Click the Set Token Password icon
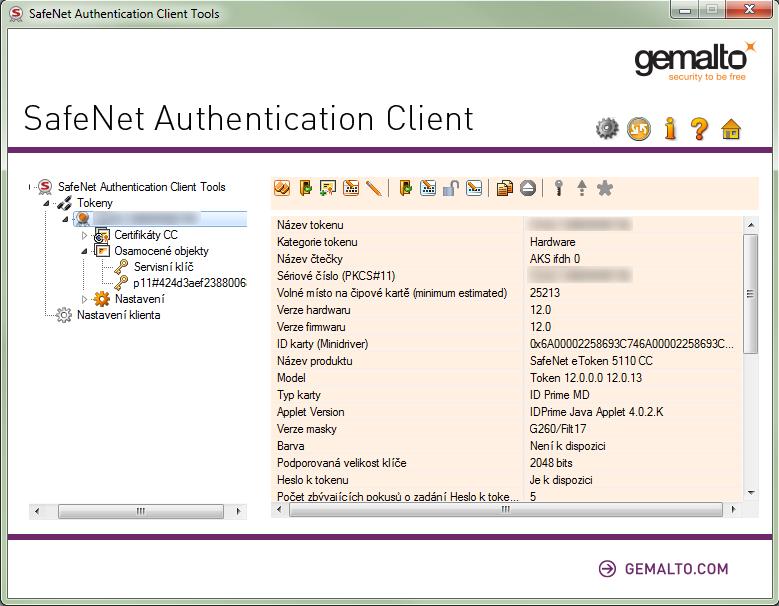Image resolution: width=779 pixels, height=606 pixels. [474, 188]
